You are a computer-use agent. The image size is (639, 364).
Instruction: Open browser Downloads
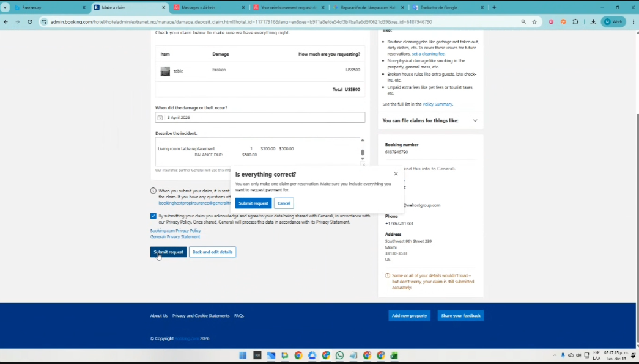point(593,22)
